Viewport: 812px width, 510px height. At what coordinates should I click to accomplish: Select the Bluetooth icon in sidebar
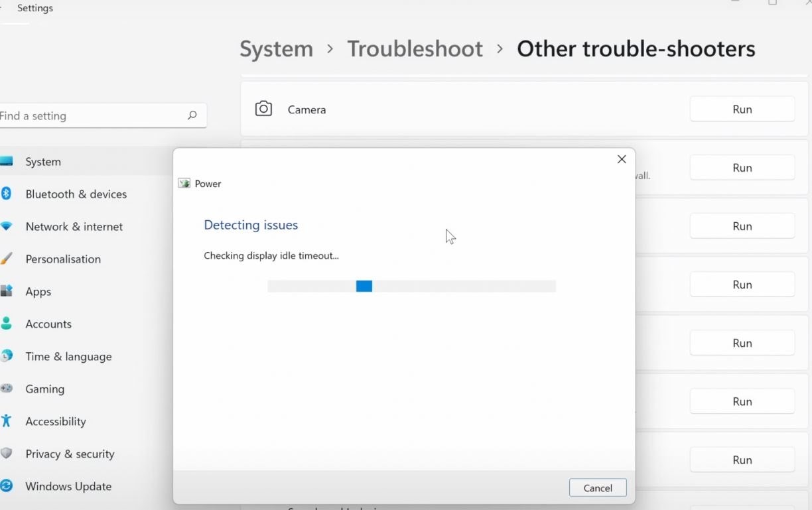tap(6, 194)
